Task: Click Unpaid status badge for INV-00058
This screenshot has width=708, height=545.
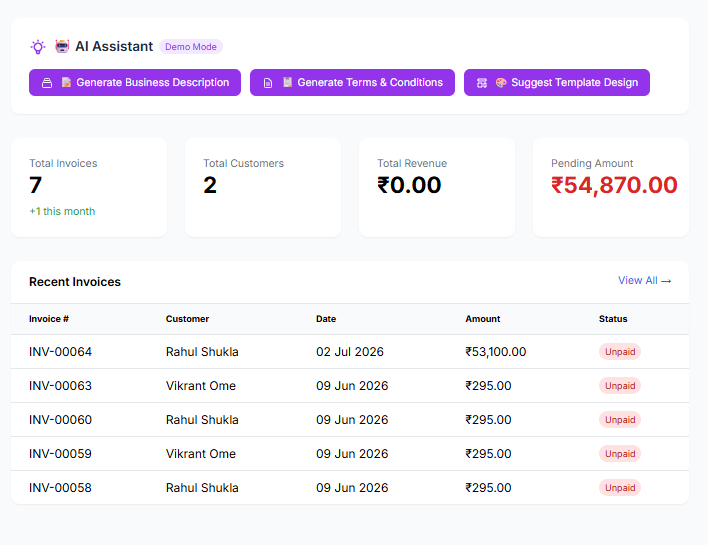Action: coord(620,488)
